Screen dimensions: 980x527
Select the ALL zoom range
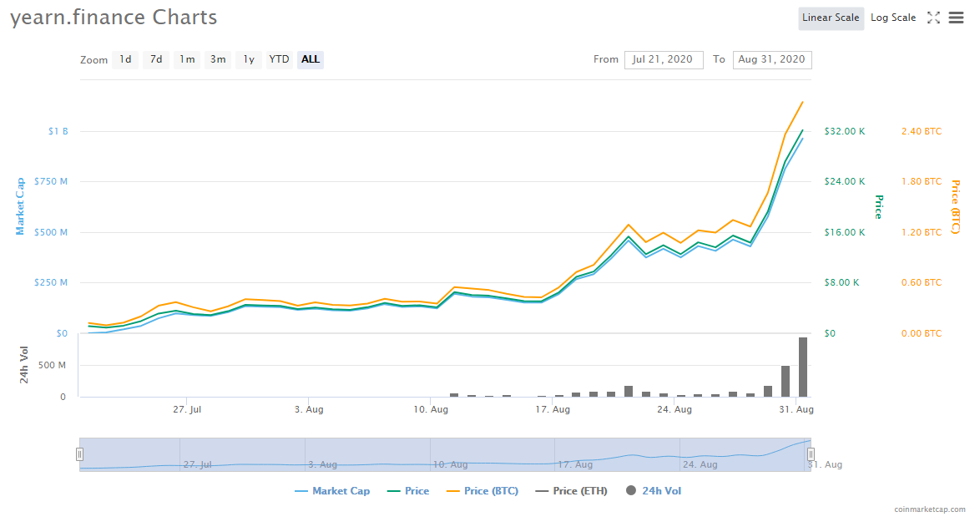coord(311,59)
